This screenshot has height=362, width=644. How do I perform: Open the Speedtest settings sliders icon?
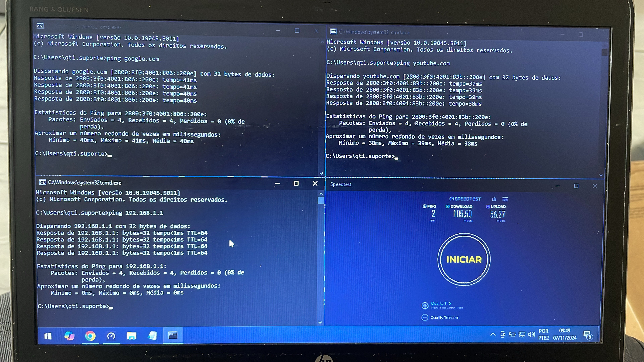click(505, 199)
